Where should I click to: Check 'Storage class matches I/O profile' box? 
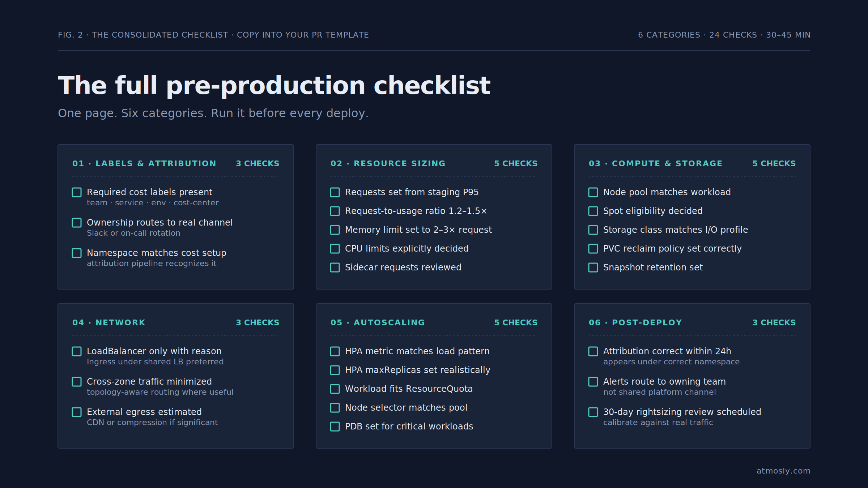click(593, 230)
